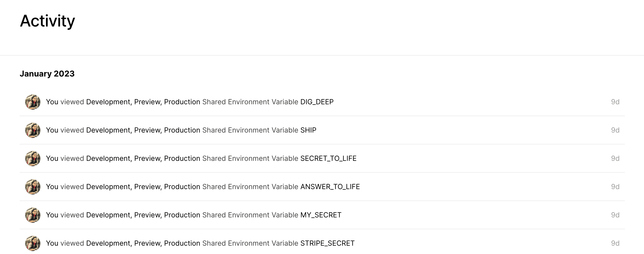Click the 9d timestamp on the SHIP row
The image size is (644, 254).
[615, 130]
